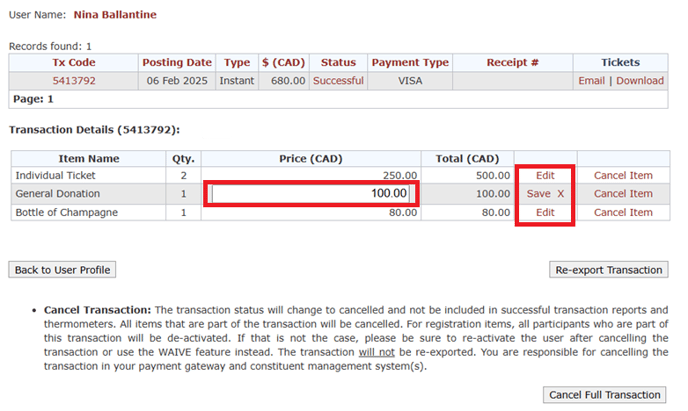
Task: Click the General Donation price field
Action: 311,193
